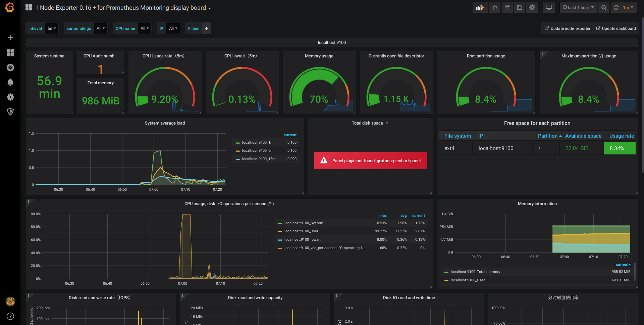Sort CPU legend by max column

[x=383, y=216]
